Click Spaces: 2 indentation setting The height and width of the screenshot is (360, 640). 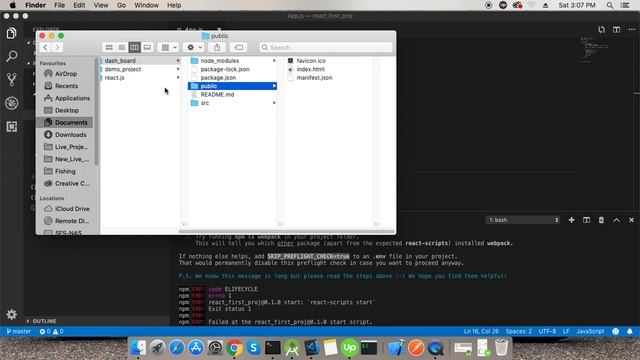click(518, 331)
